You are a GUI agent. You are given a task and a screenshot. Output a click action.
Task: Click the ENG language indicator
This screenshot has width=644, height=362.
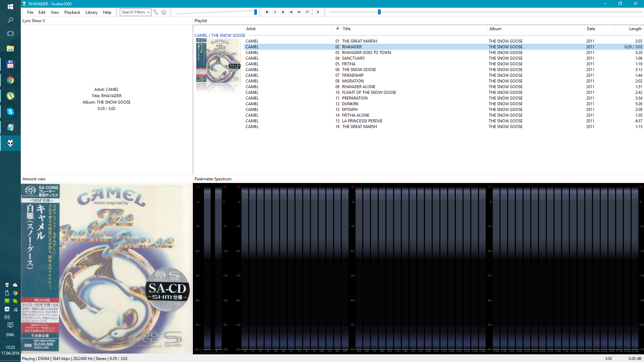[10, 335]
